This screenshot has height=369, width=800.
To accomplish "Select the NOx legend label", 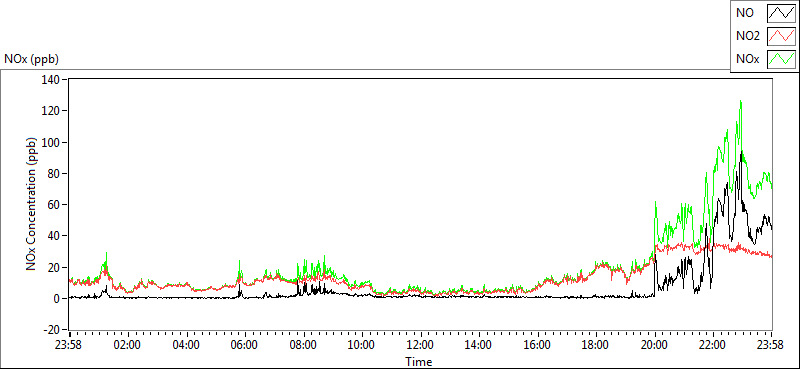I will (748, 59).
